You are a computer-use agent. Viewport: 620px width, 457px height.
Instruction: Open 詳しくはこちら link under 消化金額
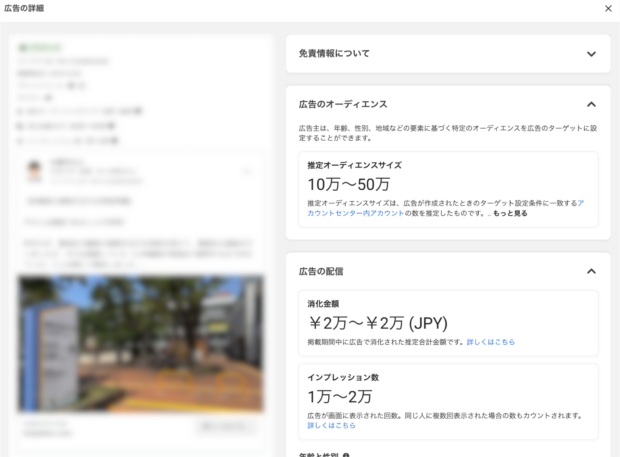491,342
